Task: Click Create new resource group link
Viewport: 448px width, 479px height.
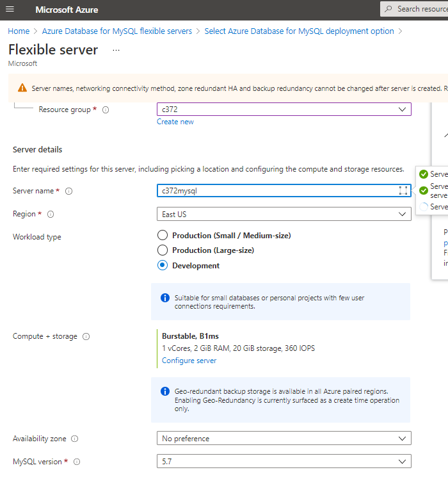Action: (x=175, y=122)
